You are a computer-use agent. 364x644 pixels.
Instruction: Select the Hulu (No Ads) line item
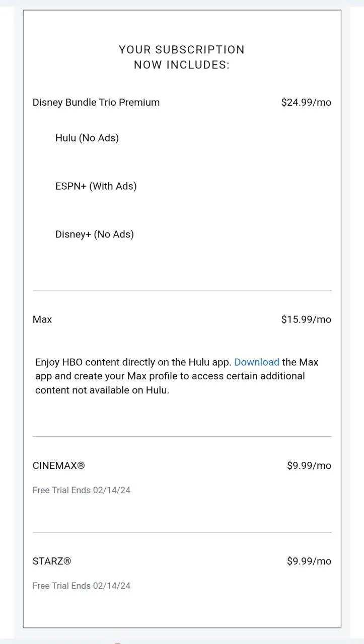point(87,138)
